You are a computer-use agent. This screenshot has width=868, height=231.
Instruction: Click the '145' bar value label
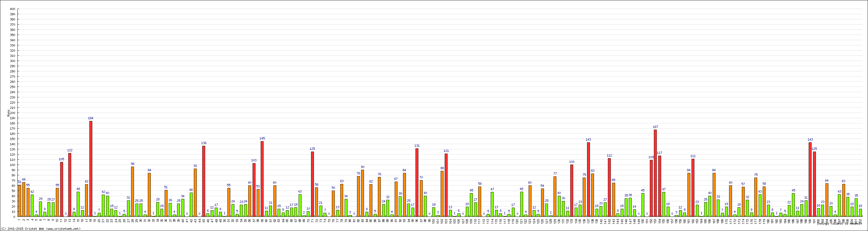pos(262,139)
